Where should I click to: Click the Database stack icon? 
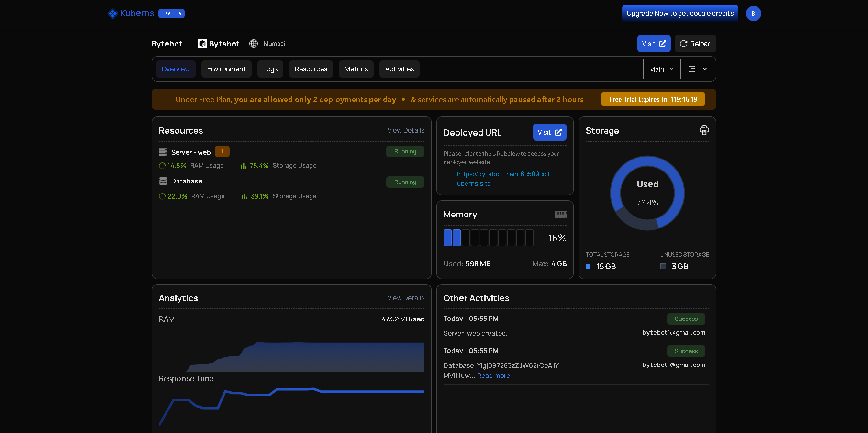point(163,181)
